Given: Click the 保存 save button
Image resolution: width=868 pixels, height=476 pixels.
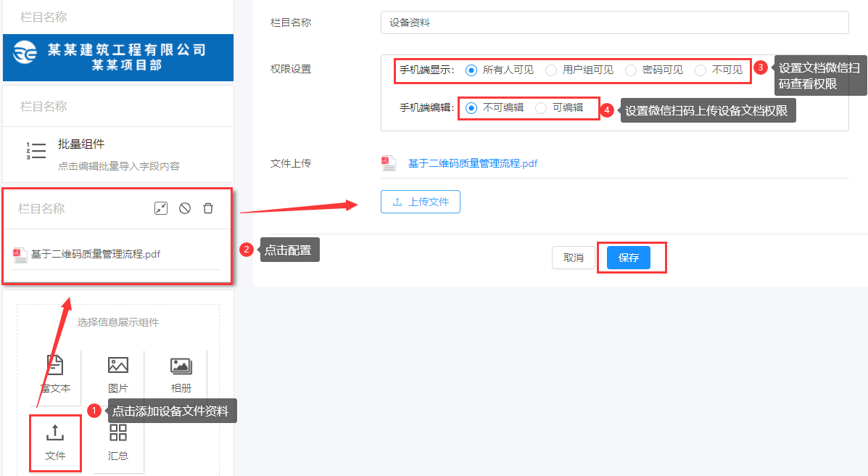Looking at the screenshot, I should (x=629, y=257).
